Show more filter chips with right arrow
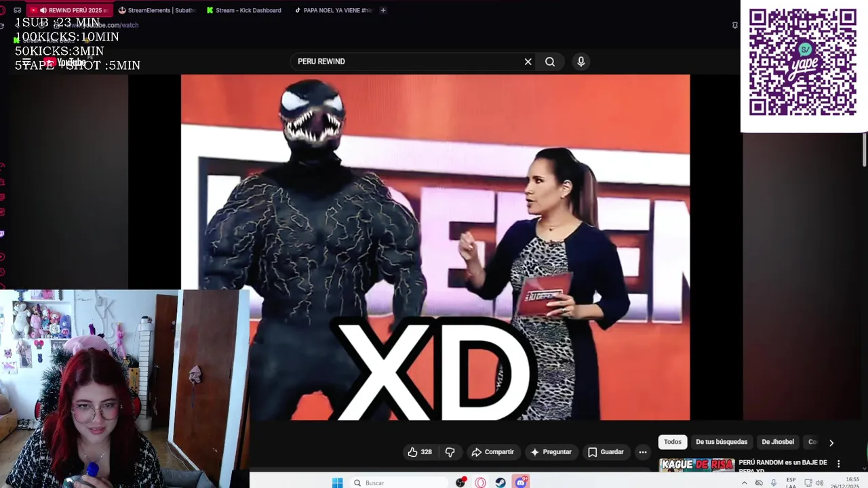 [831, 443]
